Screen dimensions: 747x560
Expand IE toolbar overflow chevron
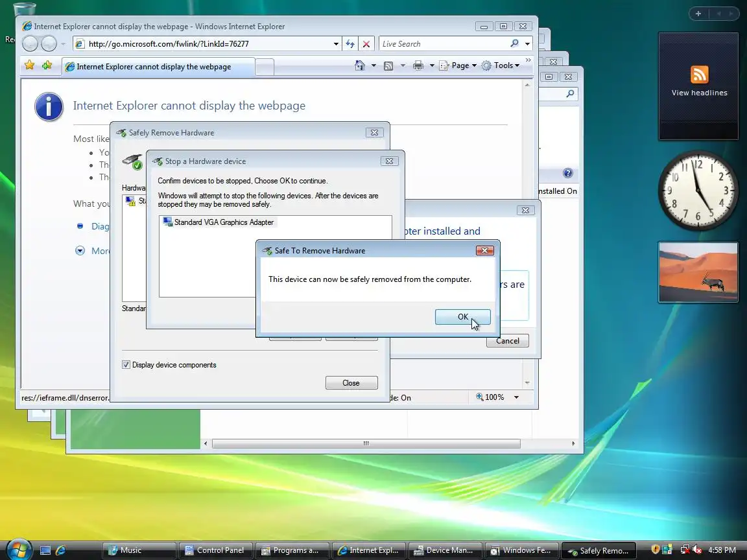528,60
